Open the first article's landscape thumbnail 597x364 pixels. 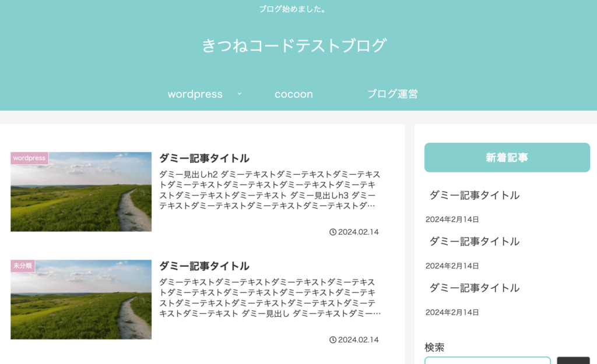tap(81, 192)
